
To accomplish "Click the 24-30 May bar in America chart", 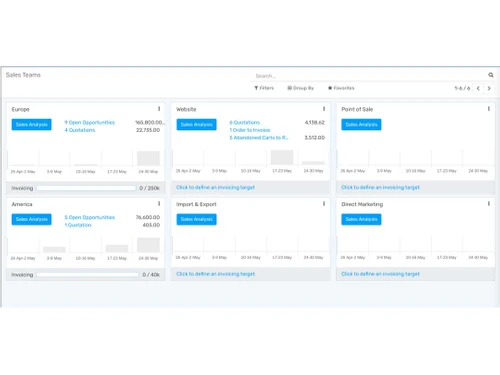I will pos(148,245).
